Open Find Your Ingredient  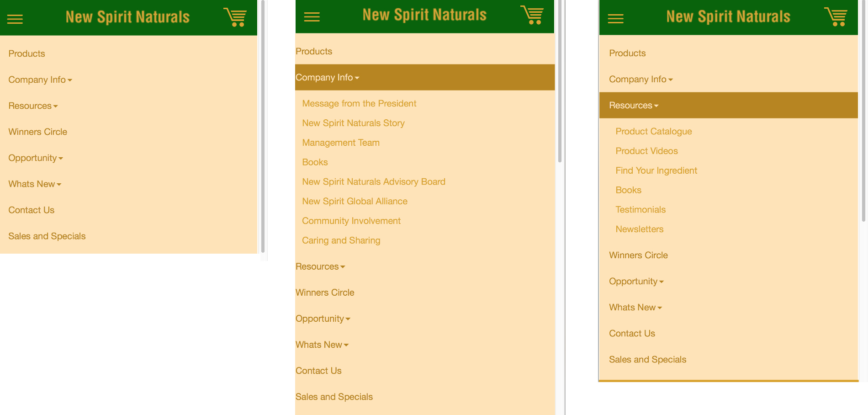tap(656, 170)
